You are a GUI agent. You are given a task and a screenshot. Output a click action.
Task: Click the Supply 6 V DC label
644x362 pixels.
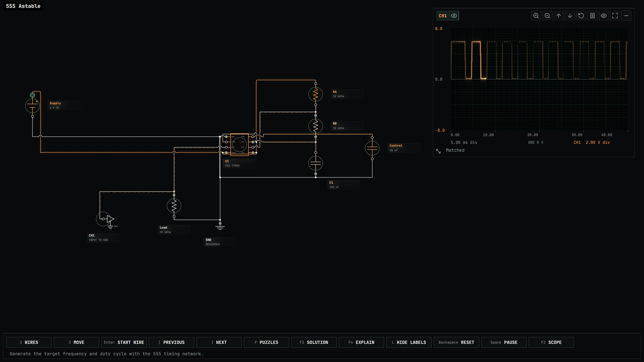click(64, 105)
